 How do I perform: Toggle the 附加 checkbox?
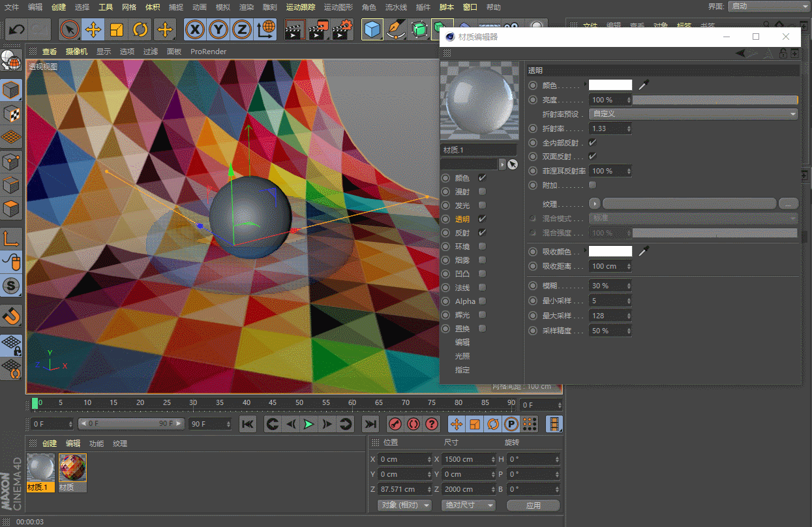(x=592, y=185)
